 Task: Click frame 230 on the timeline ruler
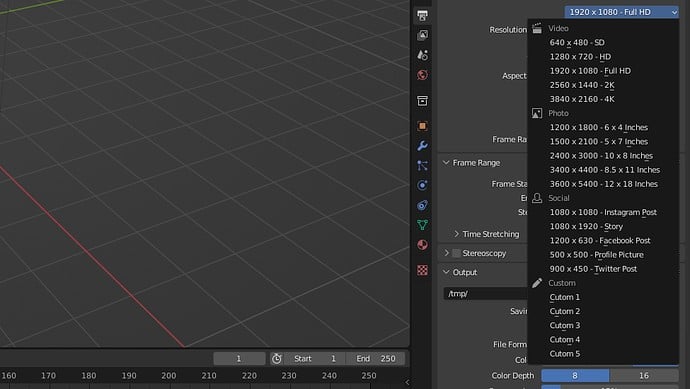point(289,376)
